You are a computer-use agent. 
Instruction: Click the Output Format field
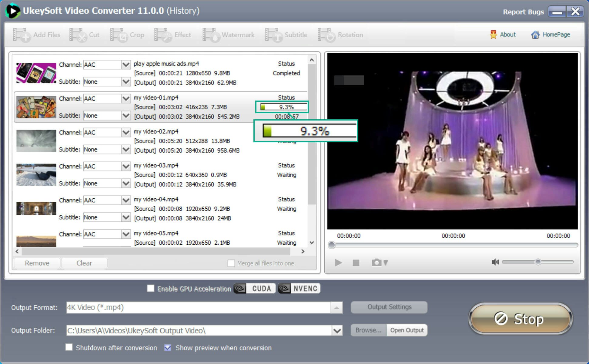[199, 308]
